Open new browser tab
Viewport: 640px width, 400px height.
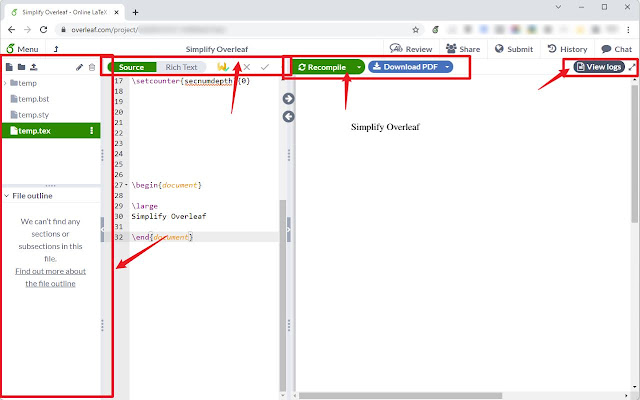click(x=136, y=12)
